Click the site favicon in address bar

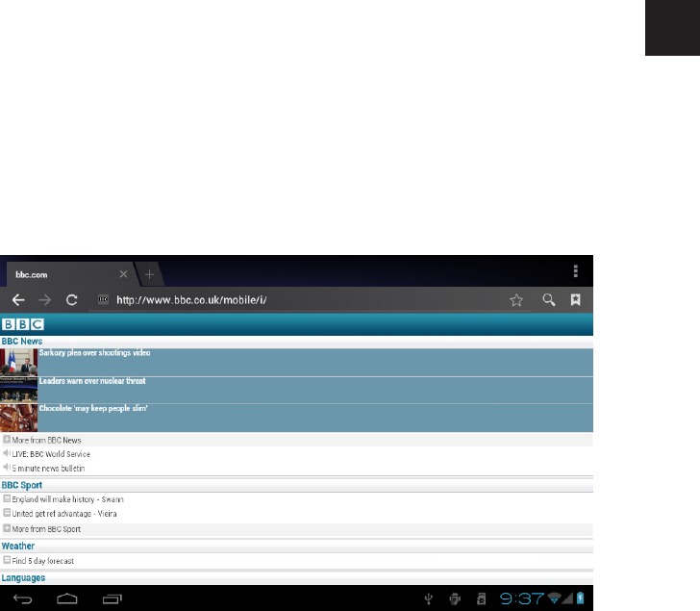(103, 299)
